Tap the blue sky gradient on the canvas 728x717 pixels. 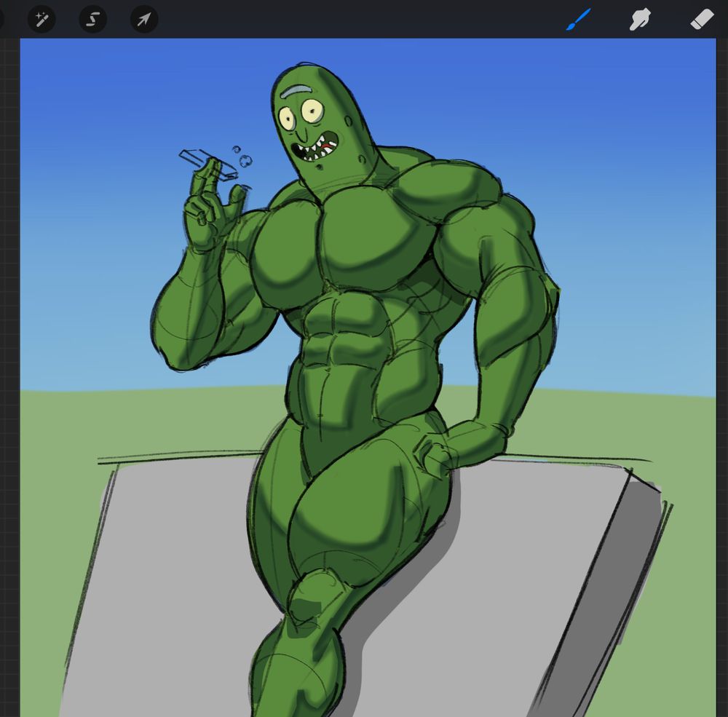click(x=109, y=146)
